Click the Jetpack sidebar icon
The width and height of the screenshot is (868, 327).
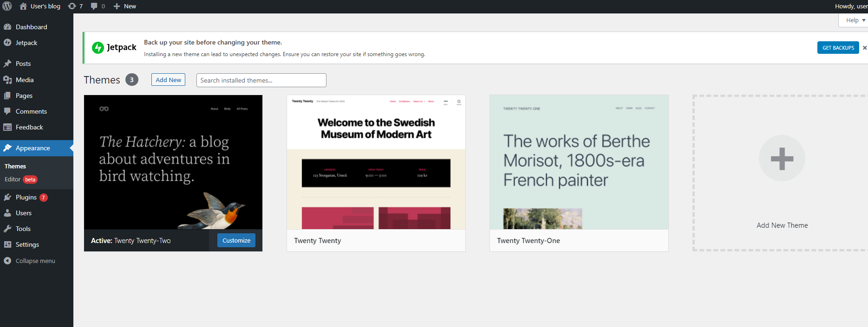pyautogui.click(x=7, y=43)
